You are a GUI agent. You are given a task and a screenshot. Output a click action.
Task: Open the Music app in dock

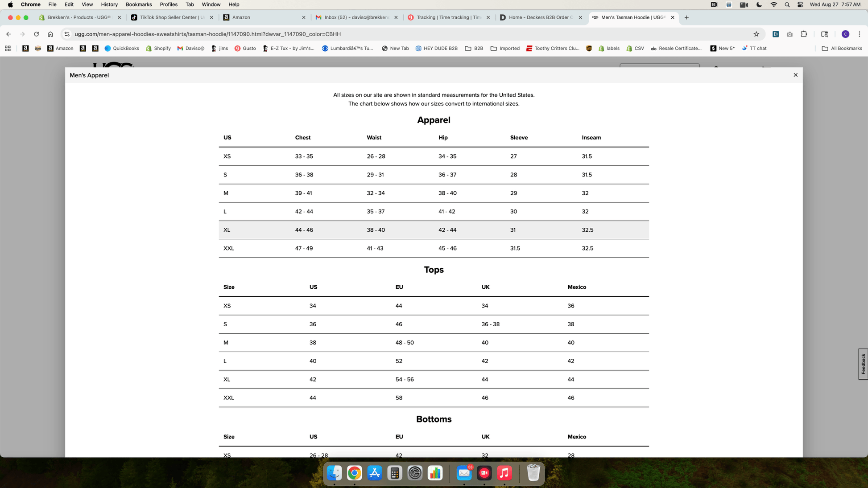coord(504,473)
